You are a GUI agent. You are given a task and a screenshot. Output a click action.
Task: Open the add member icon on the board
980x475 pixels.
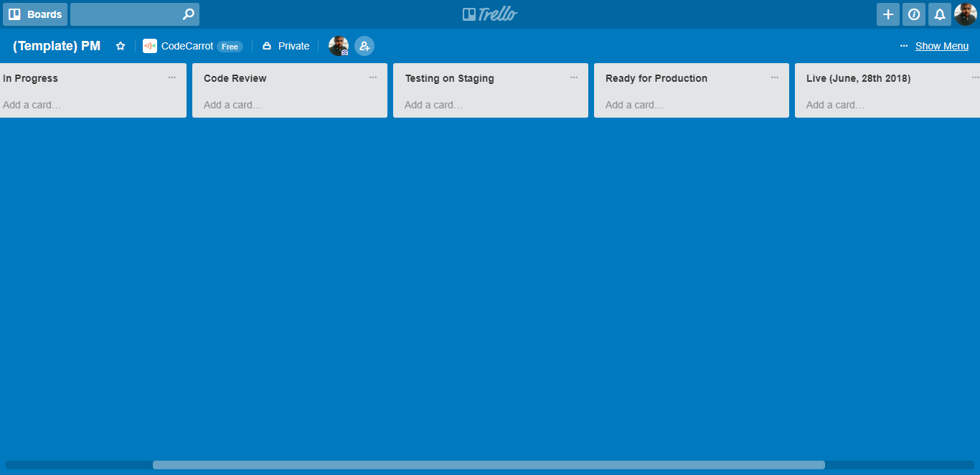pos(364,45)
